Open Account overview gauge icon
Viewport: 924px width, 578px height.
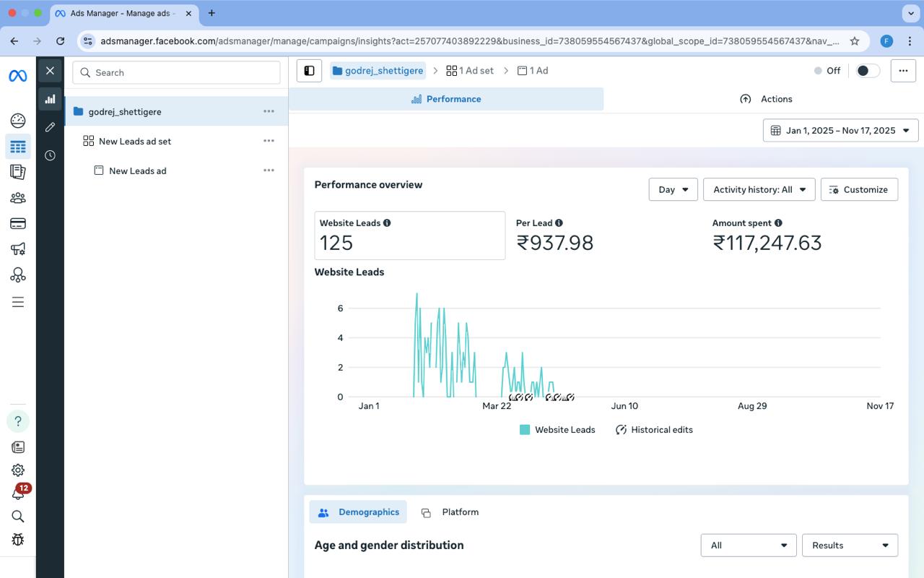click(18, 121)
